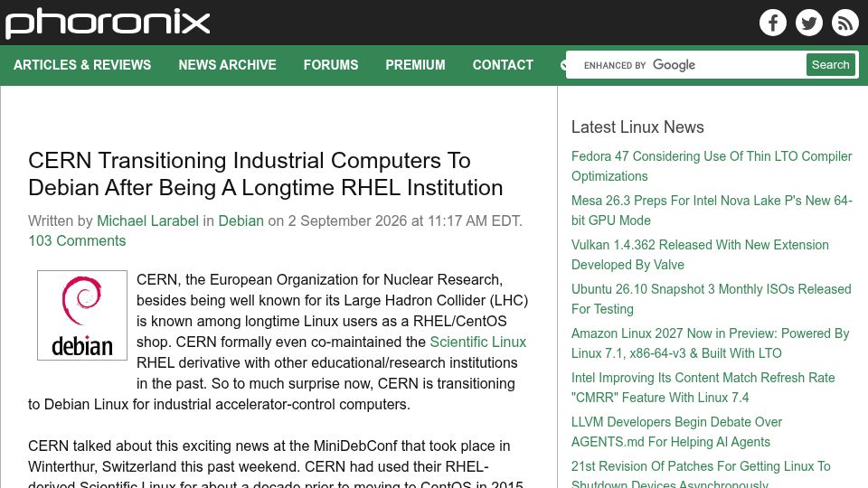
Task: Follow the Scientific Linux link
Action: click(477, 342)
